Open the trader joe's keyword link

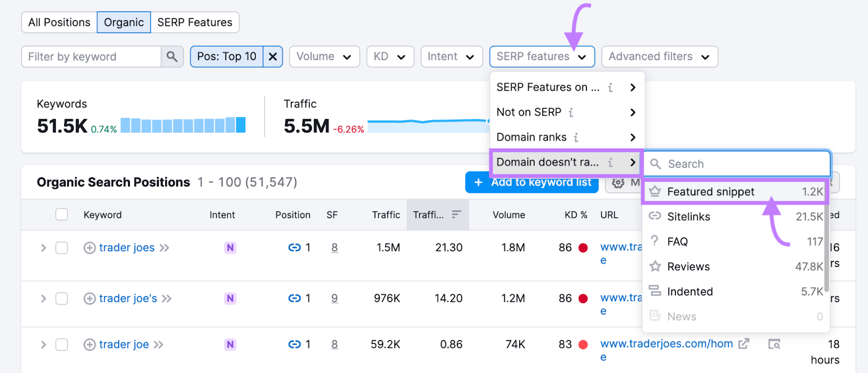point(128,299)
